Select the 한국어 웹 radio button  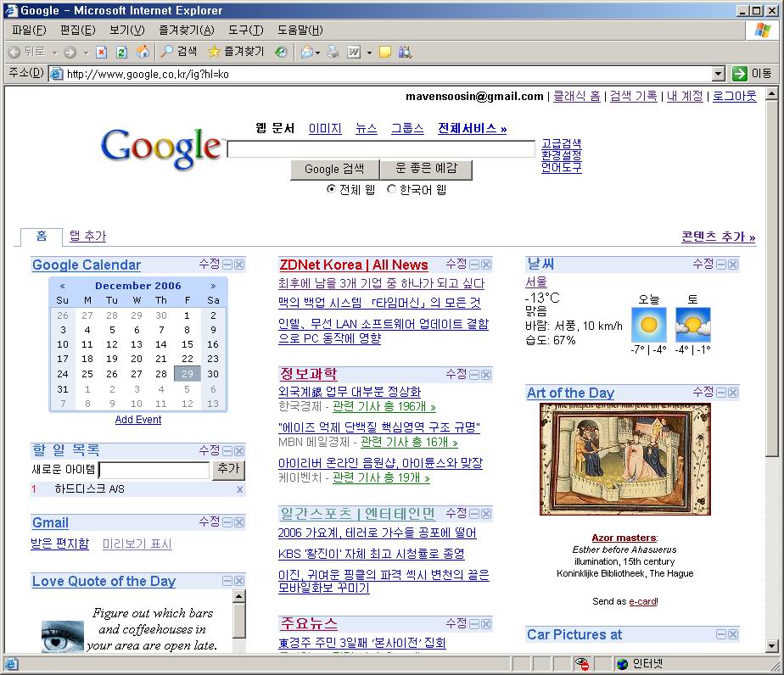pos(391,189)
